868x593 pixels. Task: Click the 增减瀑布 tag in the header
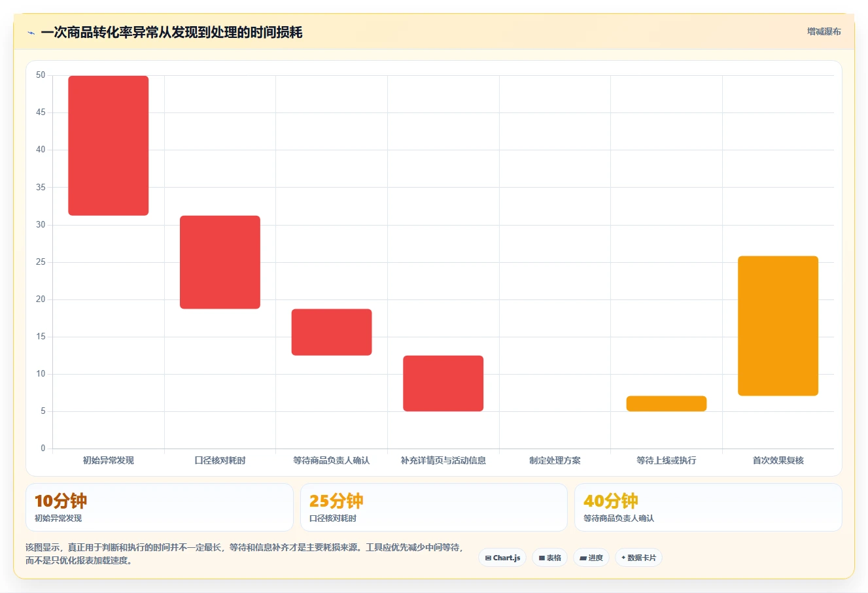click(x=824, y=31)
